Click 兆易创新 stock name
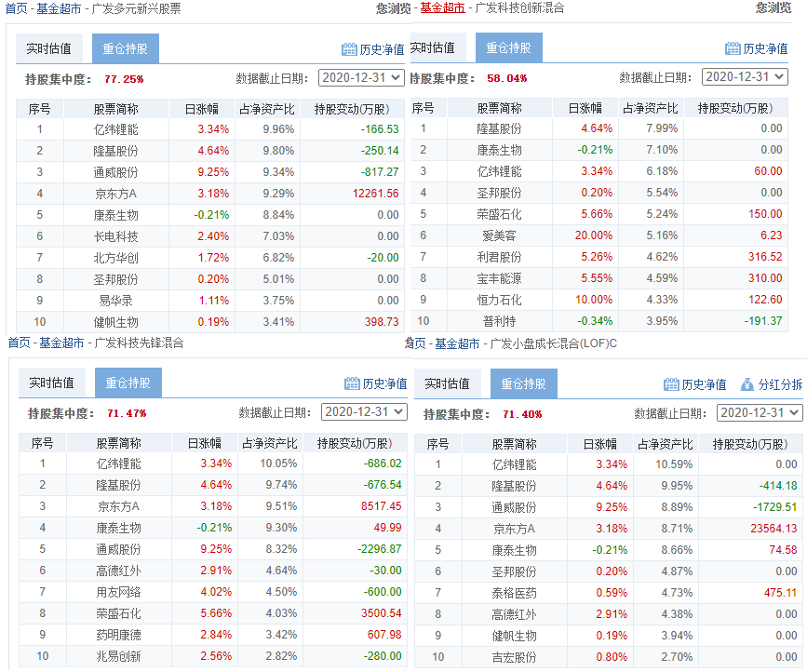The height and width of the screenshot is (672, 807). (118, 656)
